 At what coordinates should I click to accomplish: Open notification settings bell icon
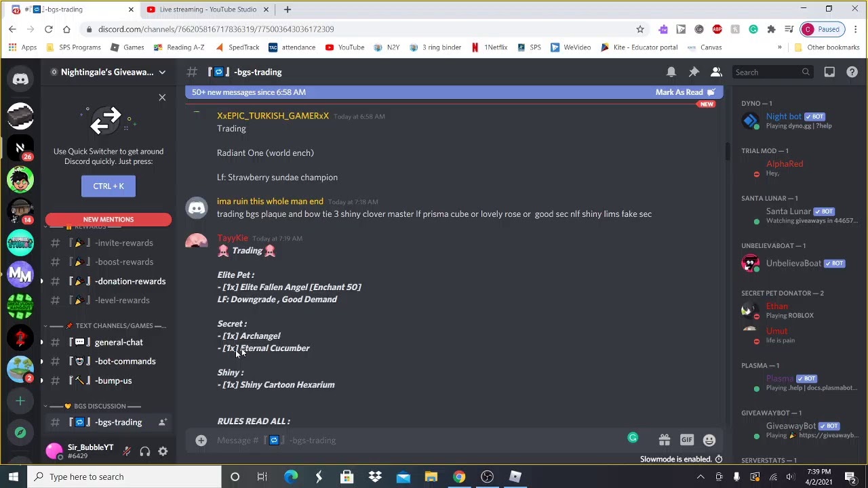point(671,72)
